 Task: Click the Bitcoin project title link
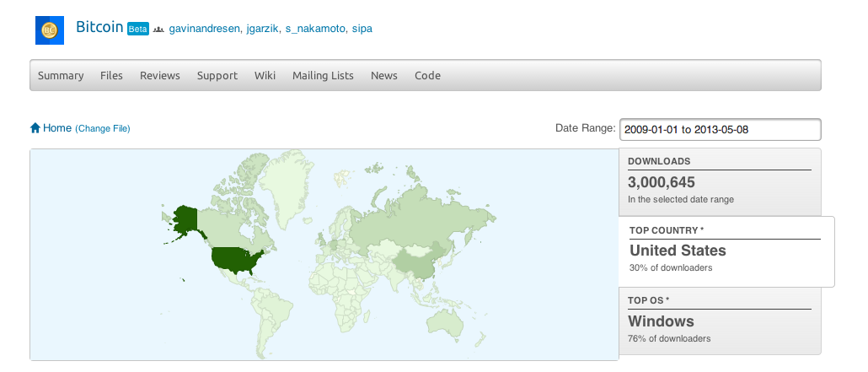(99, 27)
